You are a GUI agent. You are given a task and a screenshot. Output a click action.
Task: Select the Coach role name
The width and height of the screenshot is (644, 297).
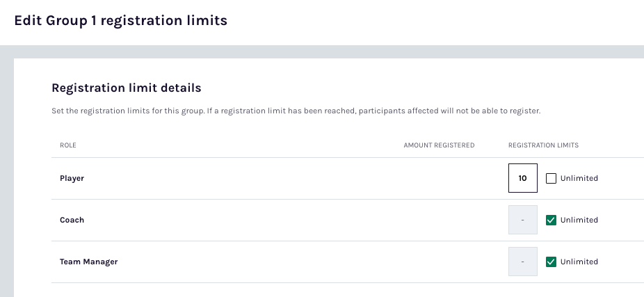coord(72,220)
